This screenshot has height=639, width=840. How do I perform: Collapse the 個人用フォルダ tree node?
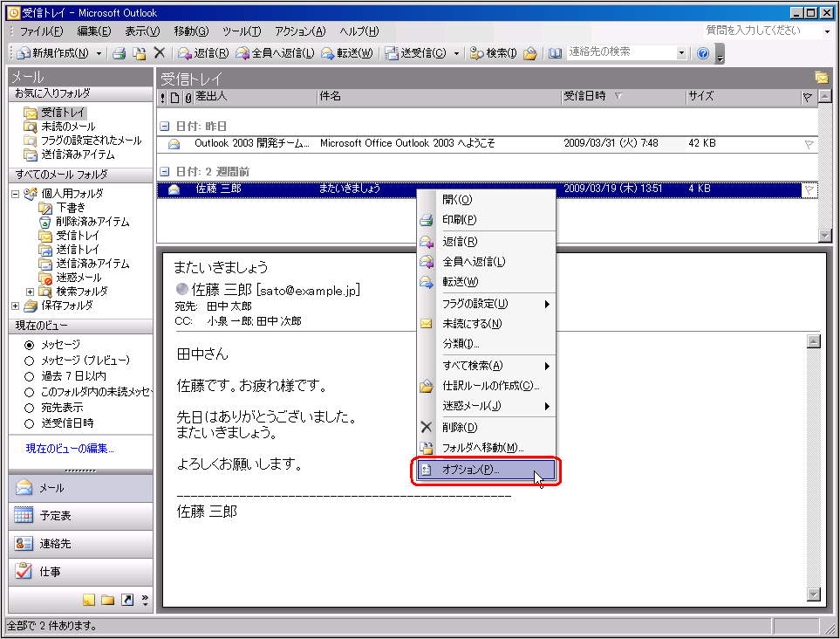point(15,194)
